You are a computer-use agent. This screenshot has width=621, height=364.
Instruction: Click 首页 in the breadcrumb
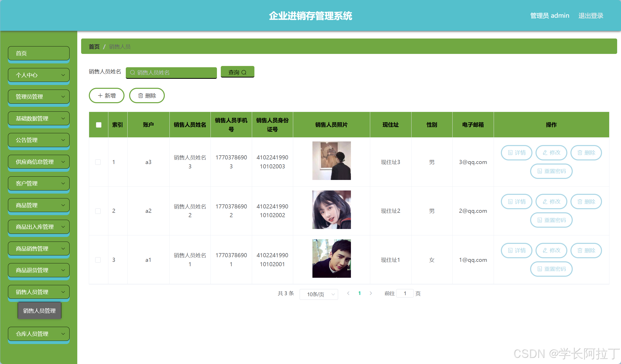94,46
